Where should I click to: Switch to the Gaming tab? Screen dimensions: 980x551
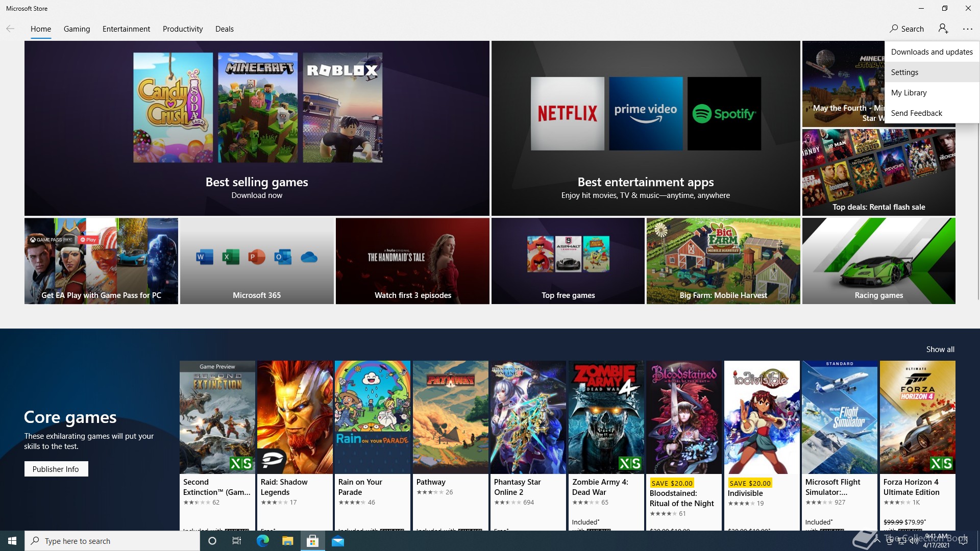[77, 29]
